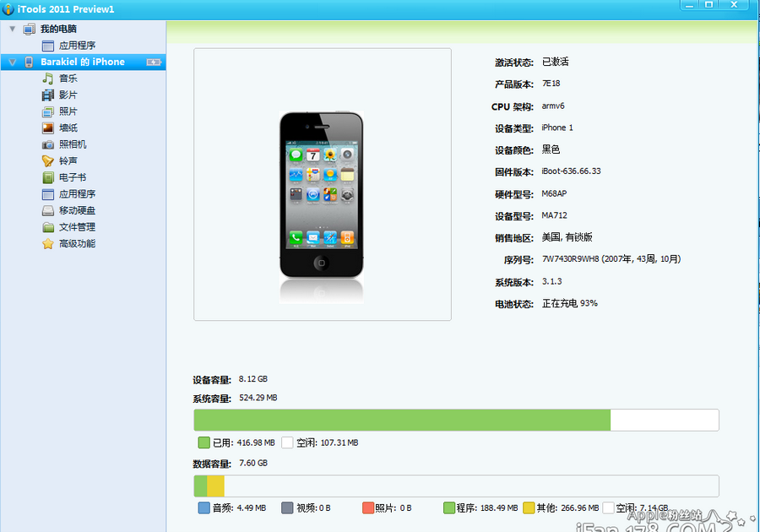Click the music note icon beside 音乐
The width and height of the screenshot is (760, 532).
click(x=47, y=79)
